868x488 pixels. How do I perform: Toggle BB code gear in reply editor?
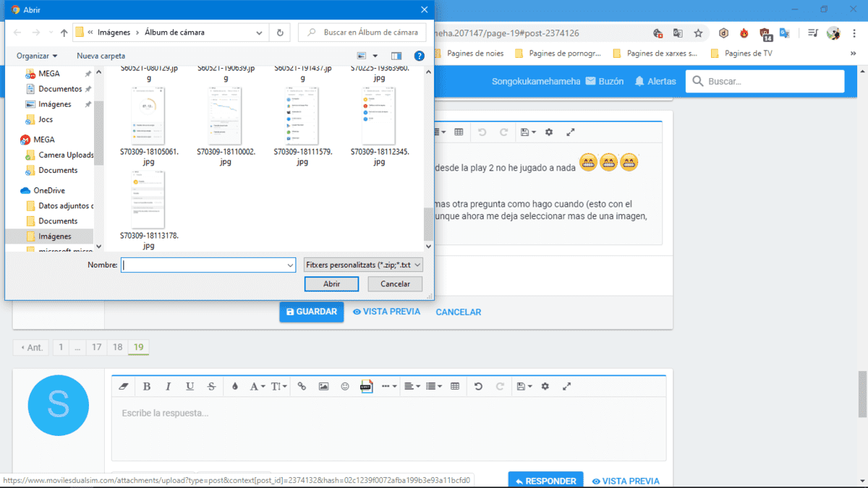pyautogui.click(x=545, y=387)
